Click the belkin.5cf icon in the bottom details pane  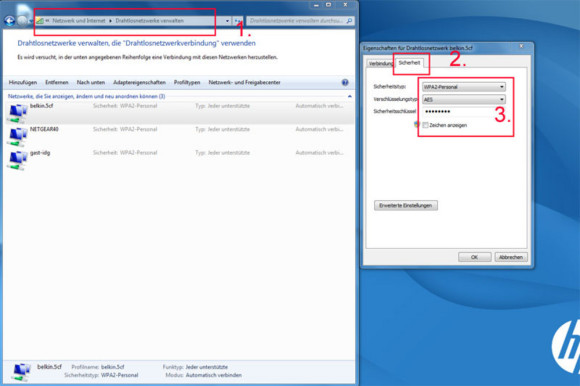pyautogui.click(x=21, y=372)
